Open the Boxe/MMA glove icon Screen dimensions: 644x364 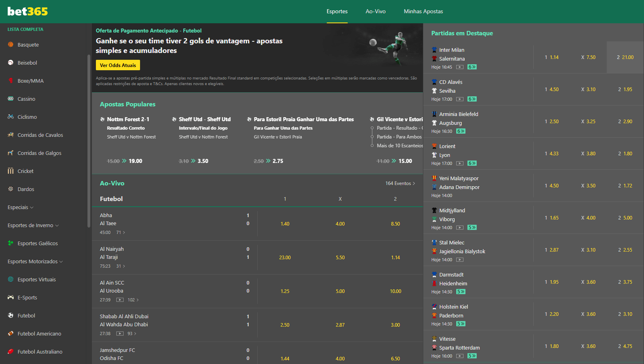(x=11, y=81)
